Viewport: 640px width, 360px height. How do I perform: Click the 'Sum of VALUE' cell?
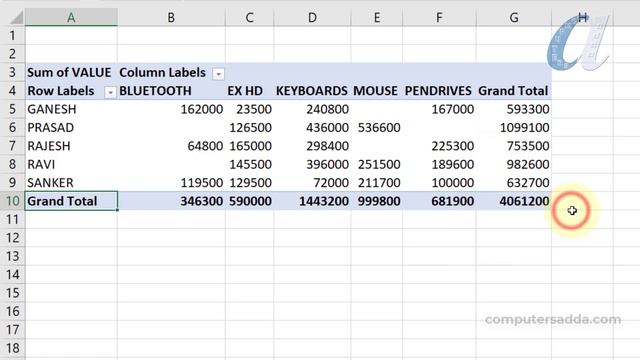pyautogui.click(x=71, y=72)
